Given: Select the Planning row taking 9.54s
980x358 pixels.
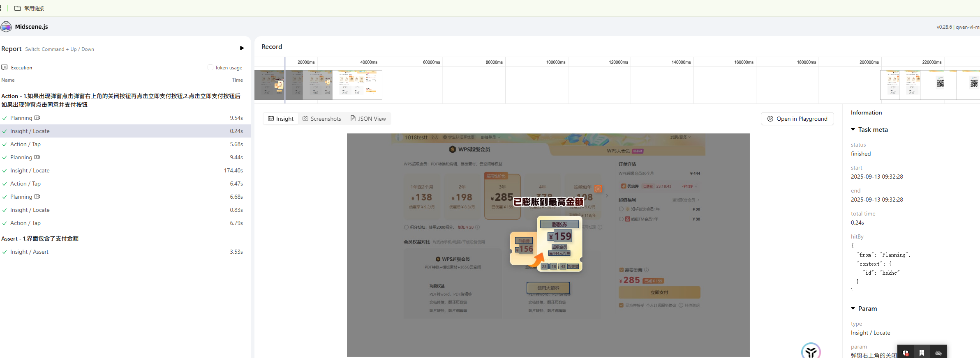Looking at the screenshot, I should click(125, 118).
